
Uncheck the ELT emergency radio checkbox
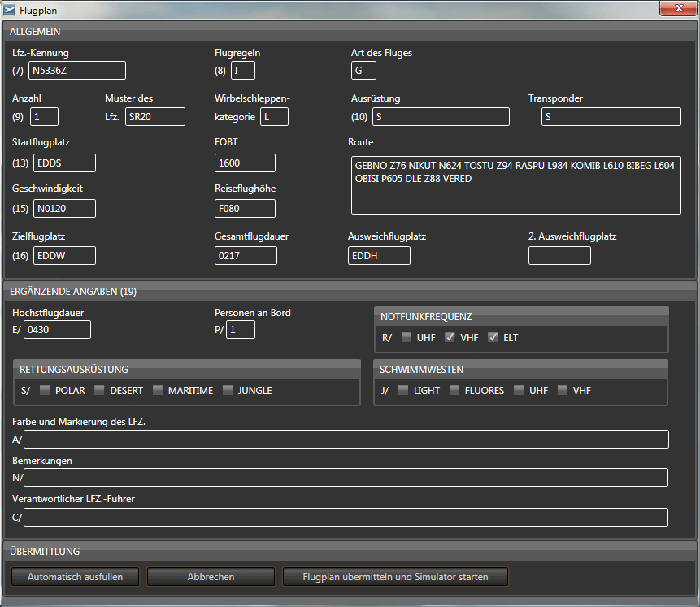(493, 337)
